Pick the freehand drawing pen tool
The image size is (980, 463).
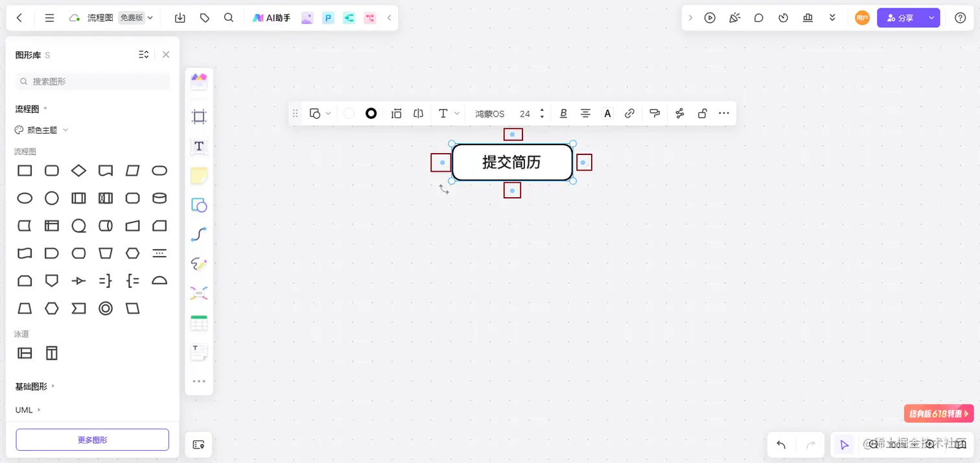coord(198,263)
